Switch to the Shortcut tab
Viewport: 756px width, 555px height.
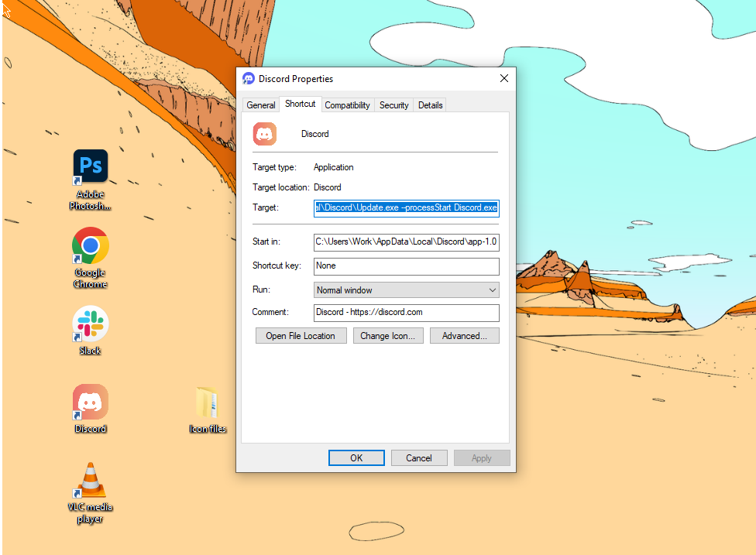point(300,104)
